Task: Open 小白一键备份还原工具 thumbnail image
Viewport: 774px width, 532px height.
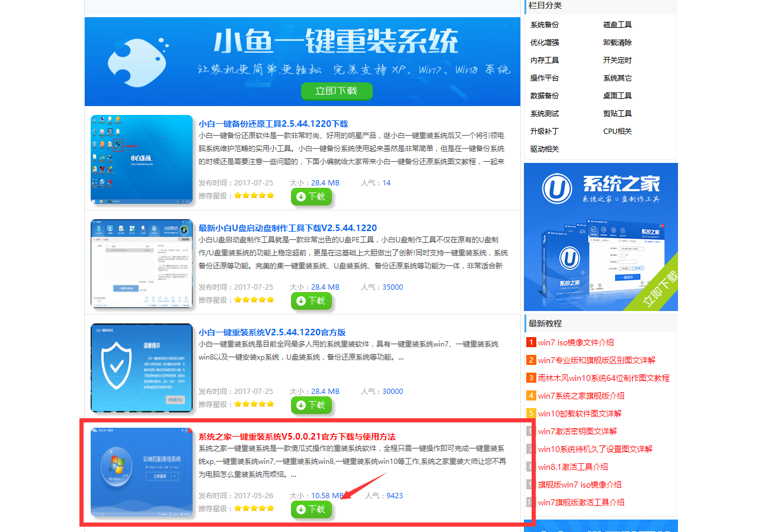Action: 142,159
